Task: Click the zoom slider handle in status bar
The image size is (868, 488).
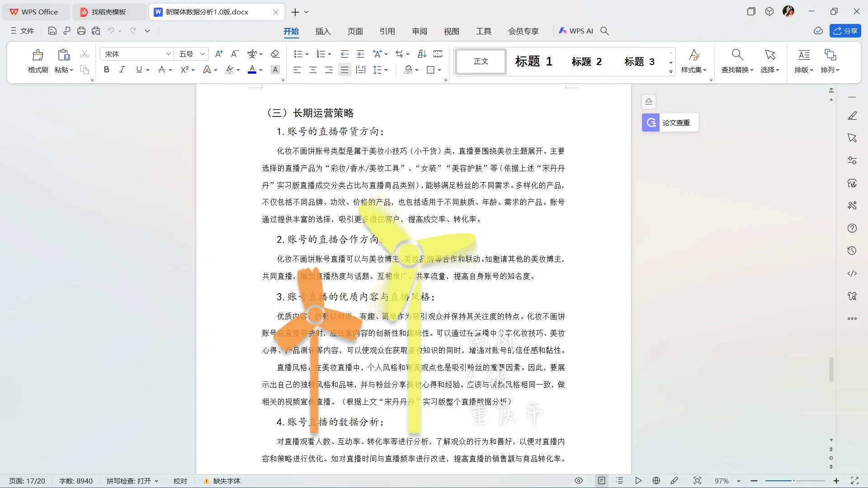Action: pyautogui.click(x=794, y=481)
